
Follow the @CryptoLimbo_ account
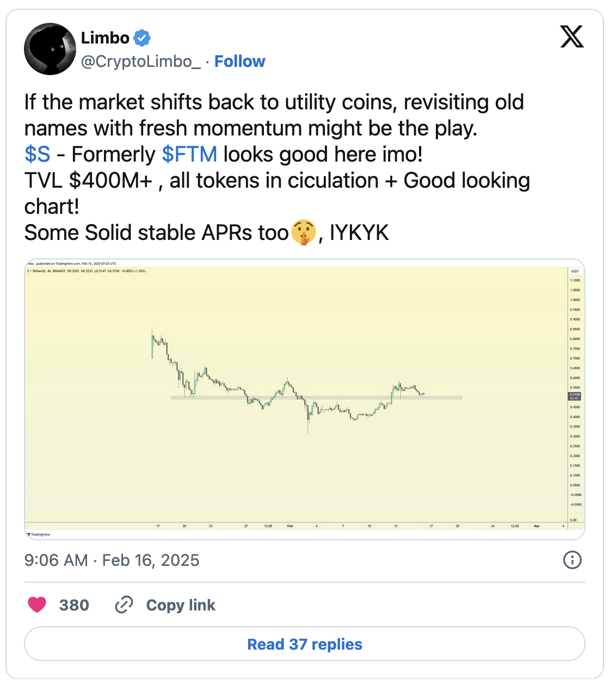pyautogui.click(x=239, y=61)
